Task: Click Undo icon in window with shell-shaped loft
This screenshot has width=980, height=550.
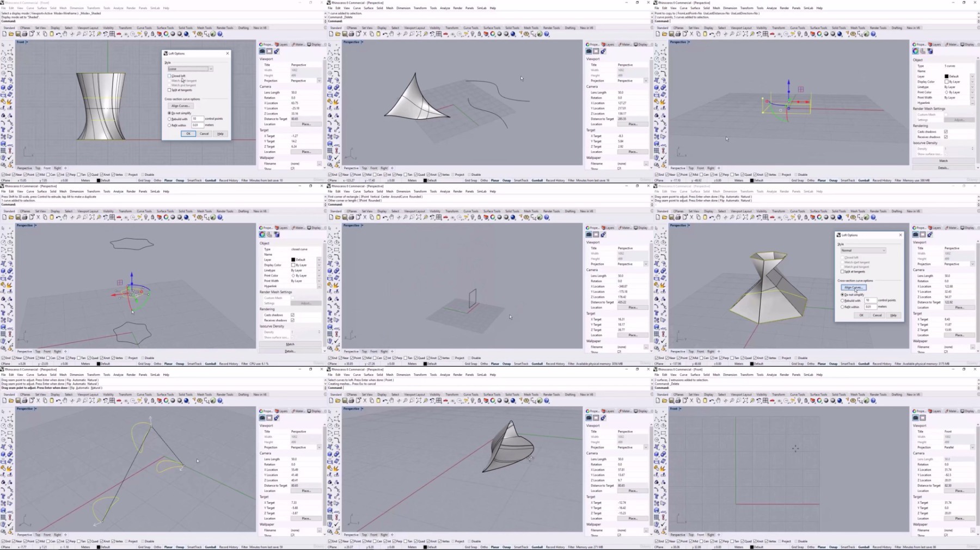Action: [x=385, y=400]
